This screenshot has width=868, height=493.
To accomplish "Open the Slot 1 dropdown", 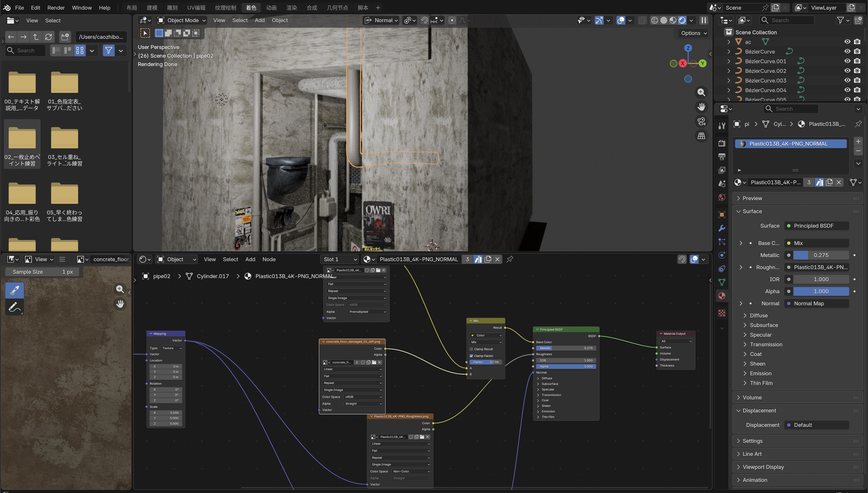I will [x=339, y=259].
